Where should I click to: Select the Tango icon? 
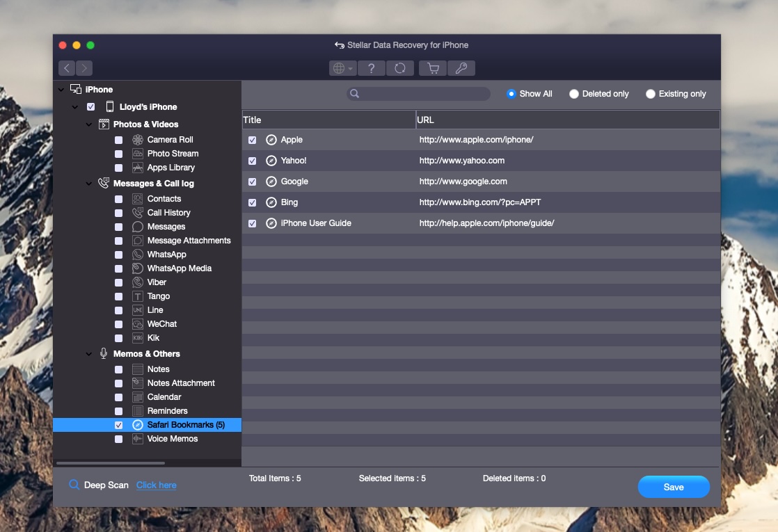(138, 296)
